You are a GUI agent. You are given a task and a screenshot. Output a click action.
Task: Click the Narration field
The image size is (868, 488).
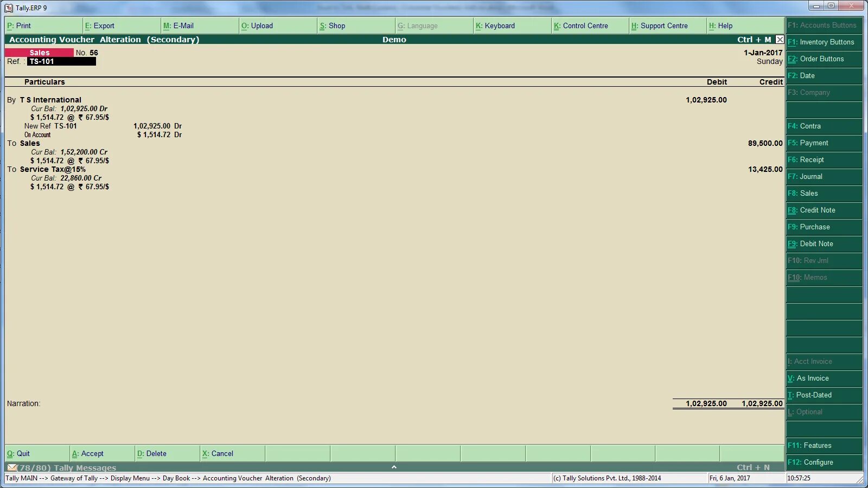tap(23, 403)
